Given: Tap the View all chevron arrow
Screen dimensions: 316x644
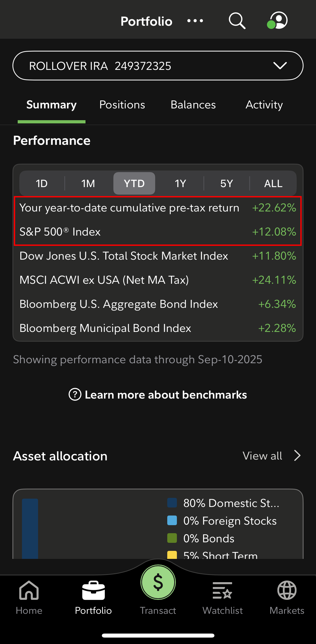Looking at the screenshot, I should point(297,456).
